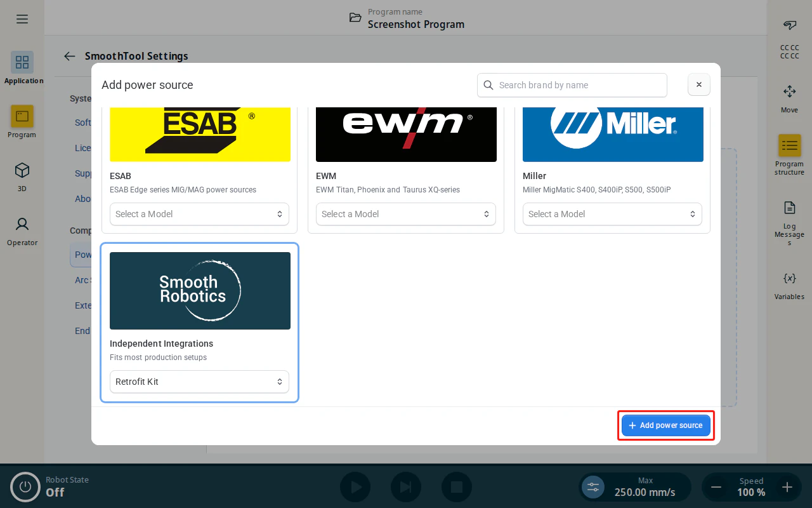Click the Miller MigMatic S400 description
The height and width of the screenshot is (508, 812).
(x=596, y=190)
